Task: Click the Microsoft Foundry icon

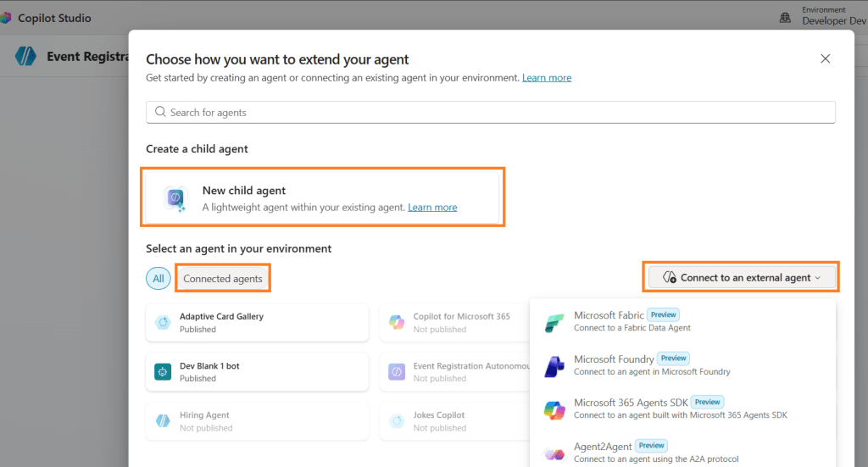Action: [554, 366]
